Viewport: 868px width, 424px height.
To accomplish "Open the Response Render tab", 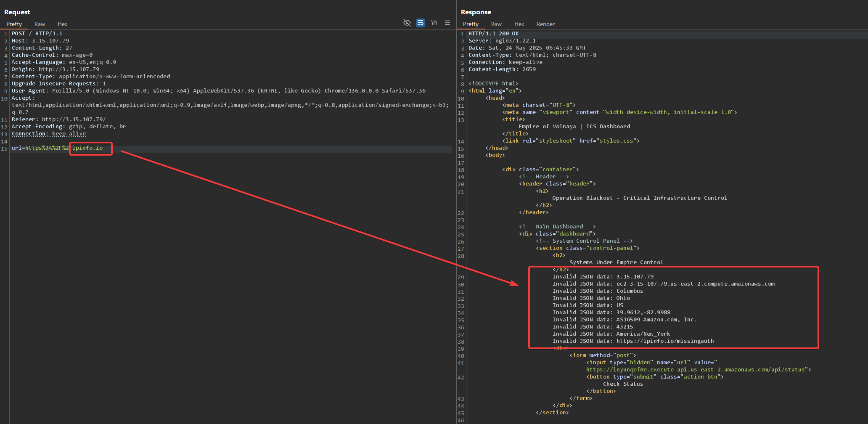I will pyautogui.click(x=545, y=24).
